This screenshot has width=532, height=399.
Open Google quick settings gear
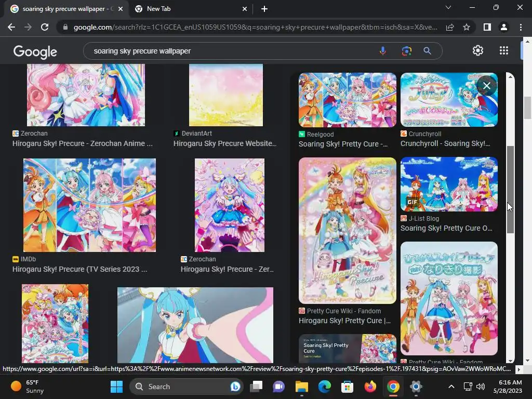coord(478,50)
